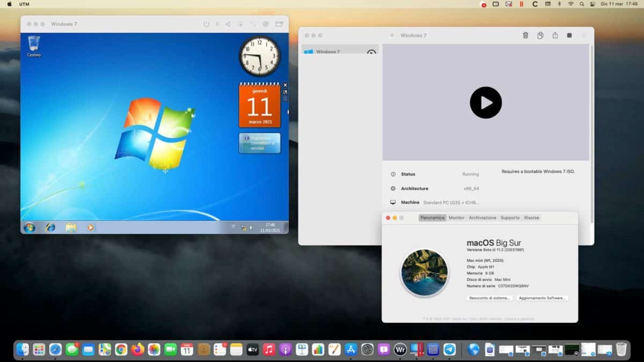Open Windows Explorer folder on the Windows 7 taskbar
The height and width of the screenshot is (362, 644).
(x=71, y=227)
